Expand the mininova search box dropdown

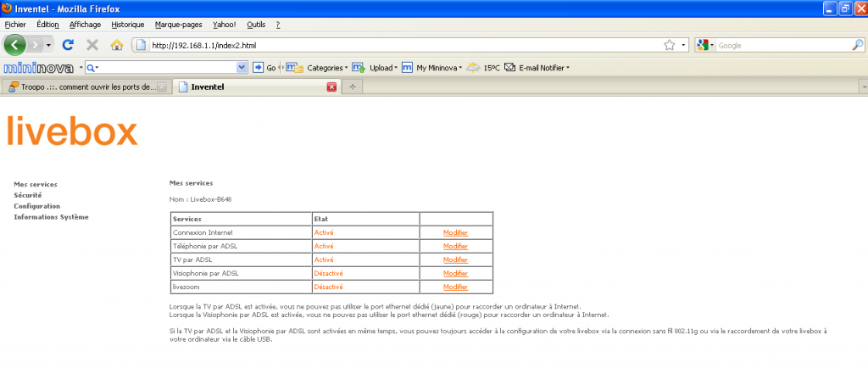point(242,68)
